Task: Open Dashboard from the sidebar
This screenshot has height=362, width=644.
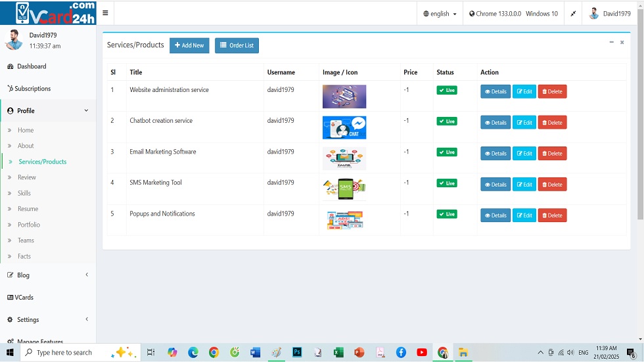Action: click(x=31, y=66)
